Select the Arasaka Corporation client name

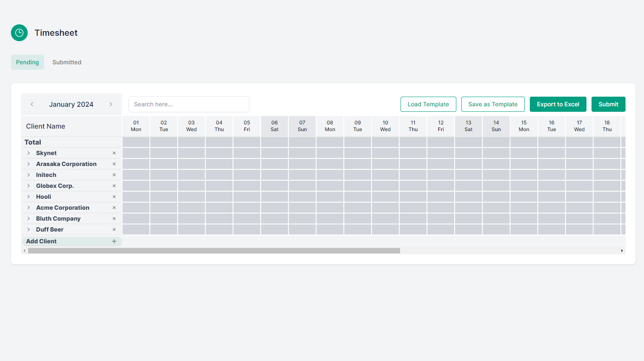[66, 164]
